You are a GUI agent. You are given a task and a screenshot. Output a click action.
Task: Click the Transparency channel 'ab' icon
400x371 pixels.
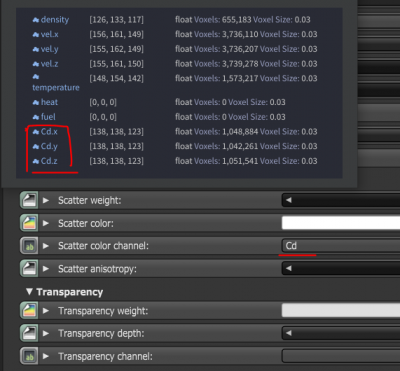click(30, 356)
